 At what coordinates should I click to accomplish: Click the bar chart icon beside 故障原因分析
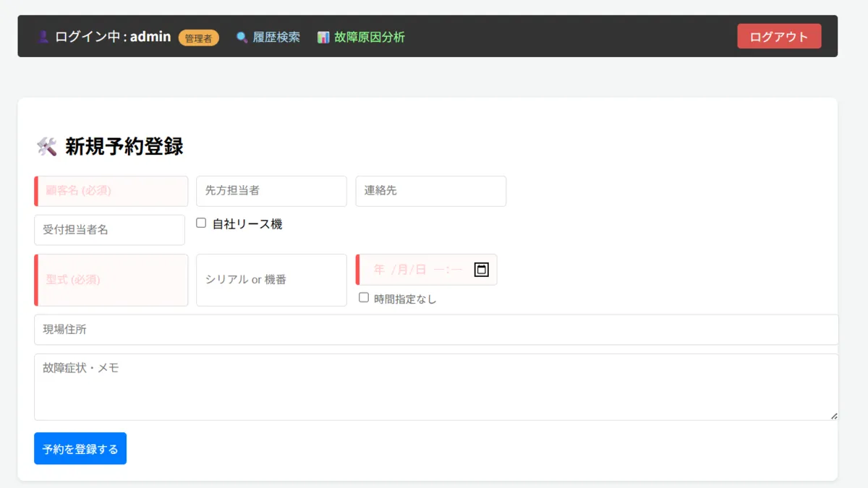point(323,37)
